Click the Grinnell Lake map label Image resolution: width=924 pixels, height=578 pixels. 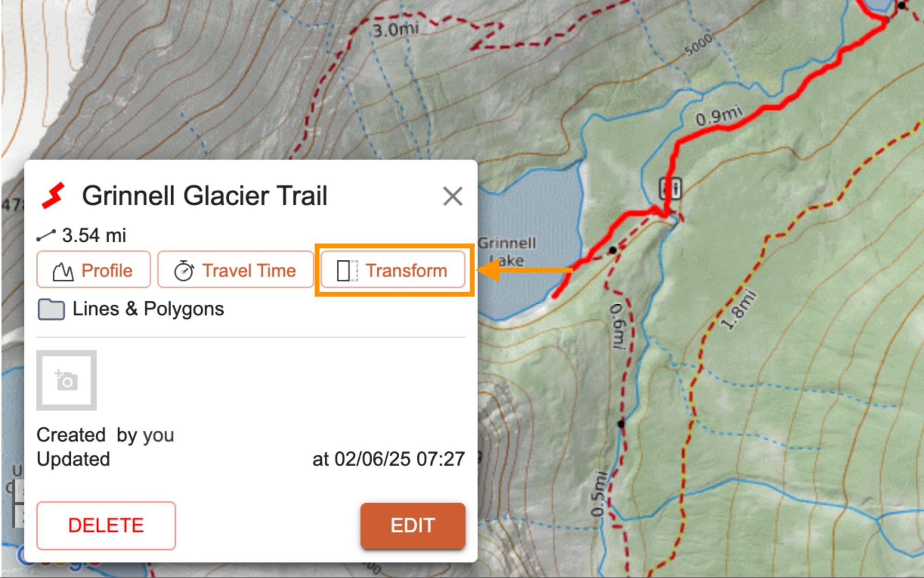(x=507, y=251)
